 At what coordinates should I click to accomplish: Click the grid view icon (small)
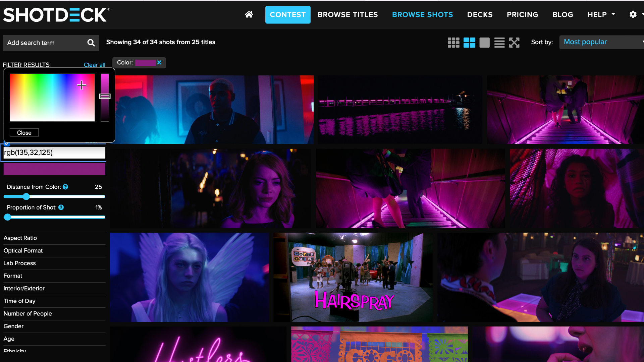coord(453,42)
